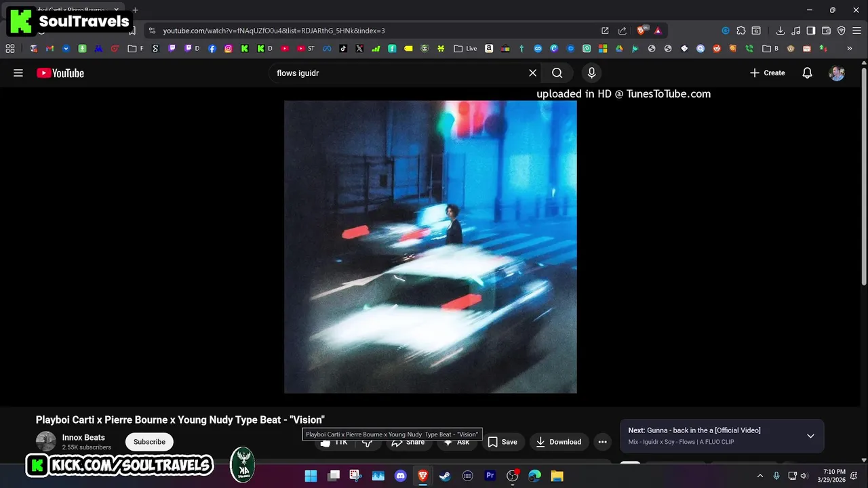Viewport: 868px width, 488px height.
Task: Open Discord from the taskbar
Action: [400, 476]
